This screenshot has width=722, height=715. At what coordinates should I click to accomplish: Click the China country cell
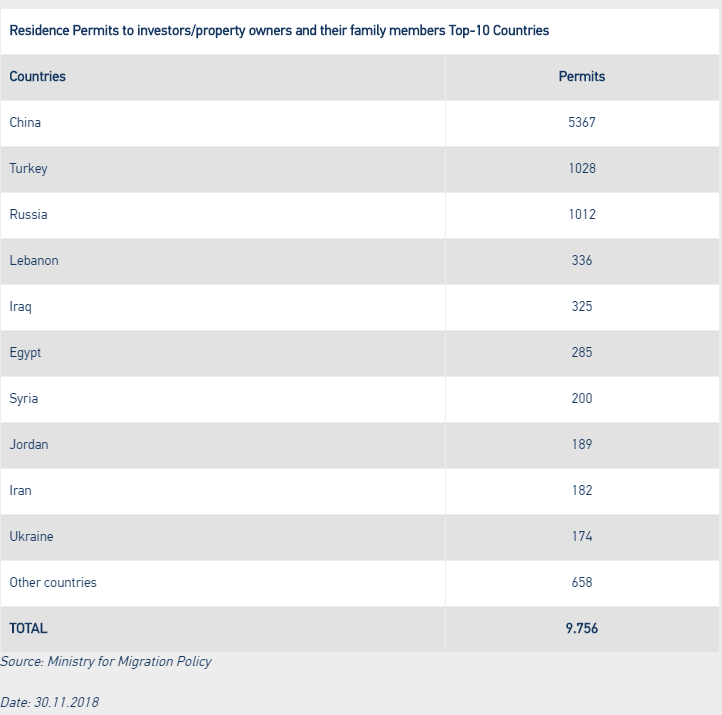[25, 122]
